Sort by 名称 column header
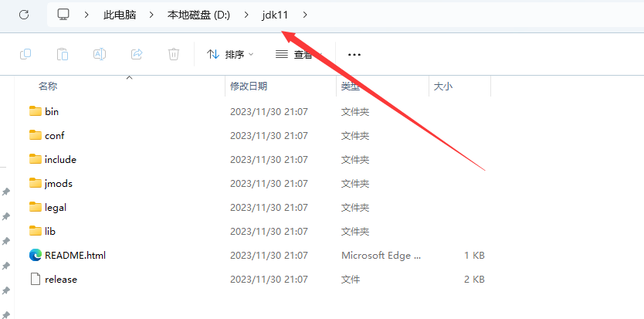The image size is (644, 319). pos(48,86)
